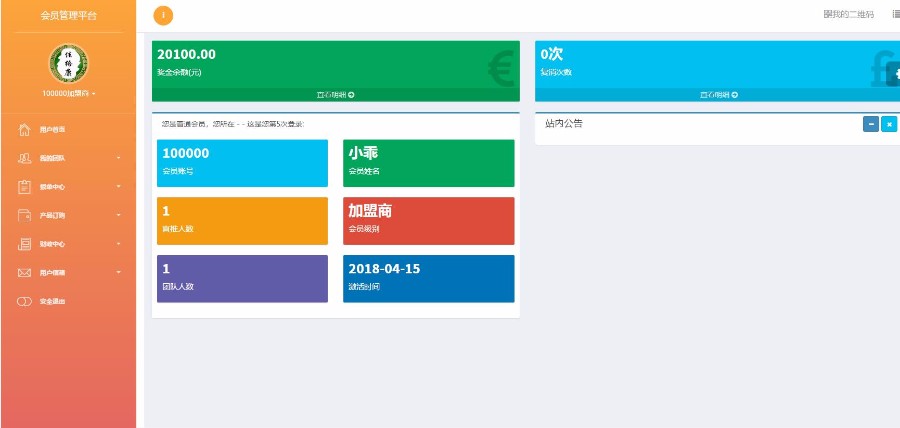Open the house icon for 用户首页
Image resolution: width=900 pixels, height=428 pixels.
(x=24, y=129)
